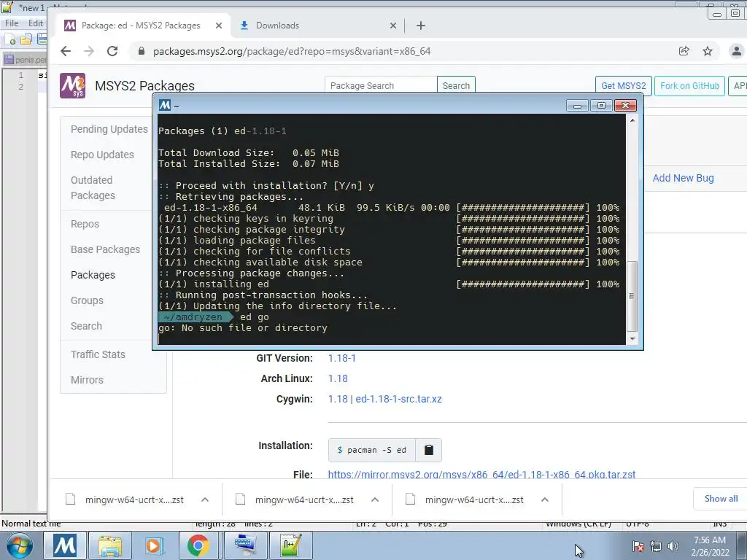Open Notepad++ from the taskbar
Screen dimensions: 747x560
[290, 545]
